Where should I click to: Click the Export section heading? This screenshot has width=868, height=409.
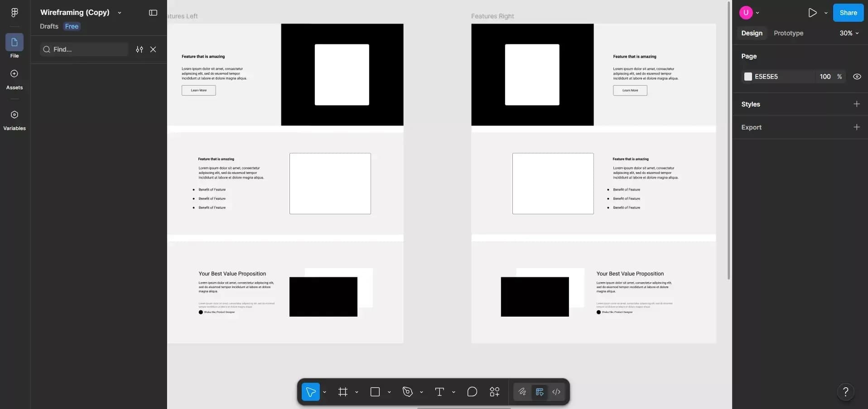(751, 127)
